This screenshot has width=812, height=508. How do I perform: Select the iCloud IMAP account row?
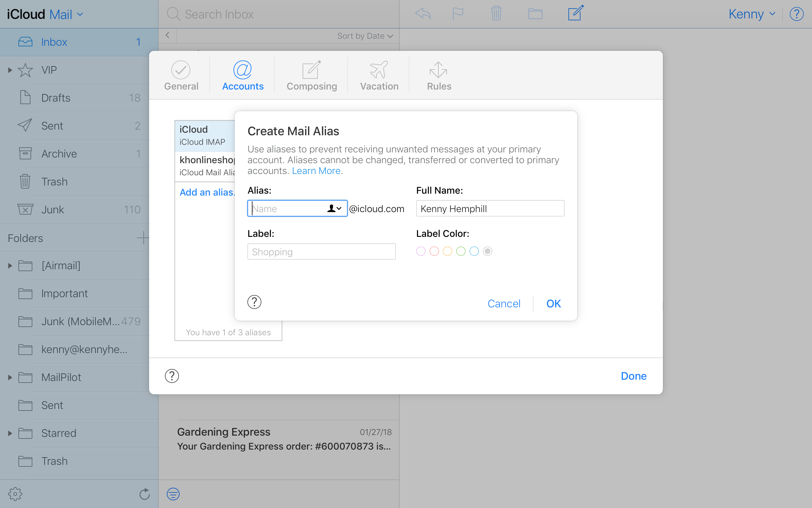pos(205,136)
